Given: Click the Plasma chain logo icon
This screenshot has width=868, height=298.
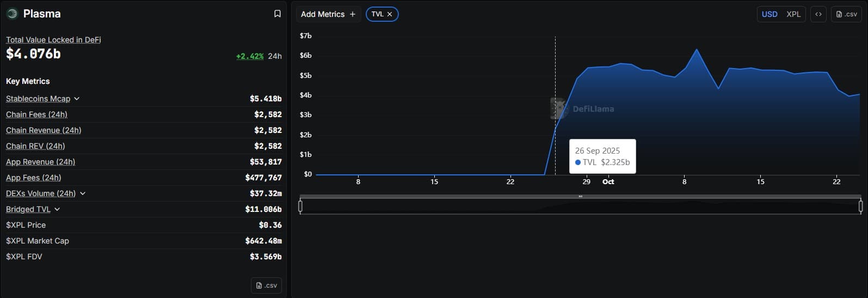Looking at the screenshot, I should tap(12, 14).
